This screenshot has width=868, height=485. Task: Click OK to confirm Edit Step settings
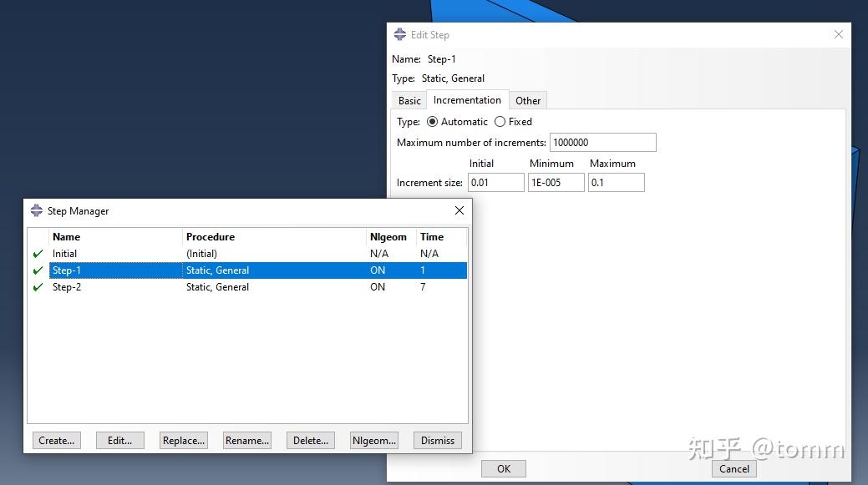tap(503, 468)
